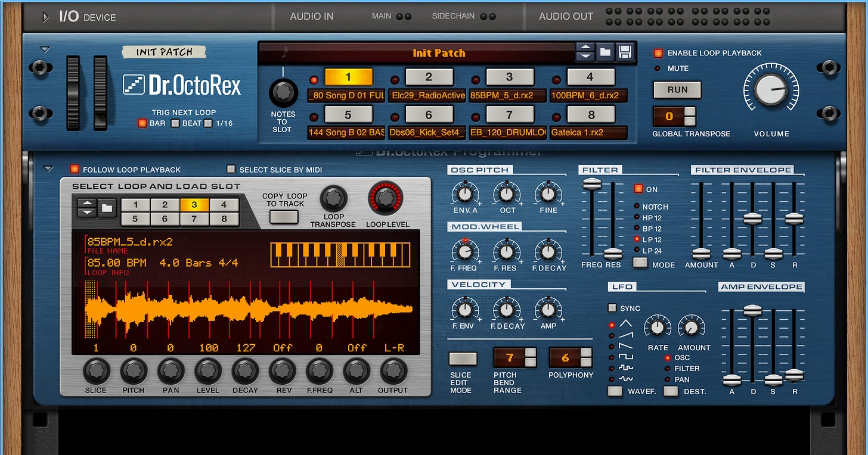Click the Copy Loop To Track button
This screenshot has height=455, width=868.
pos(284,217)
